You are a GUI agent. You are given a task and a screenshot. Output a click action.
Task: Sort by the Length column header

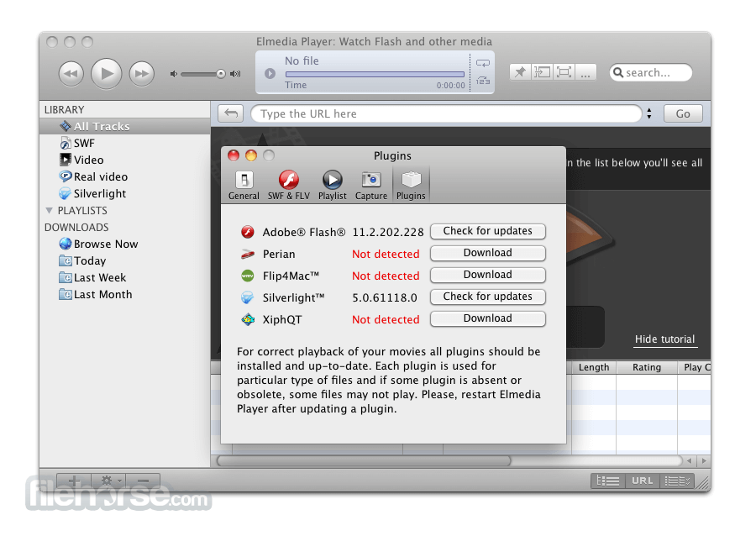click(x=594, y=367)
